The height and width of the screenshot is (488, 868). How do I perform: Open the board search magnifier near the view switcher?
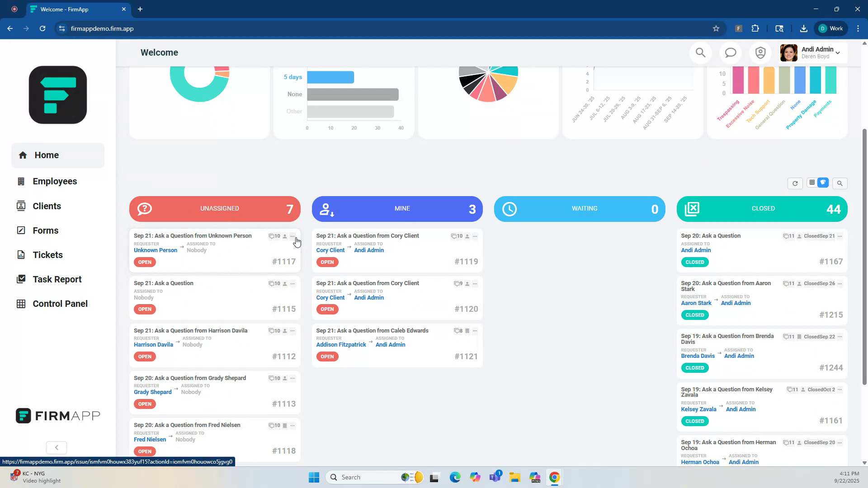tap(840, 183)
